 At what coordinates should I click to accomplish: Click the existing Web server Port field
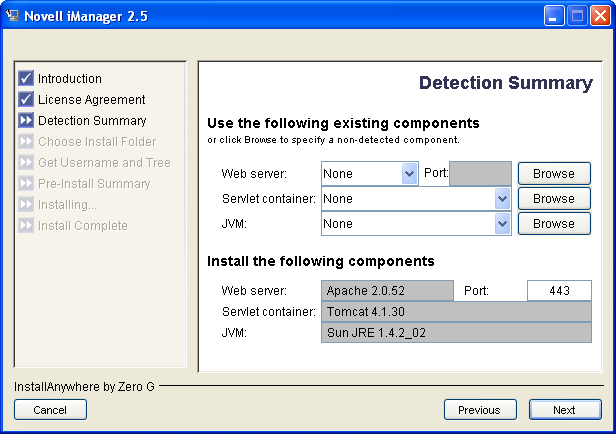[480, 173]
